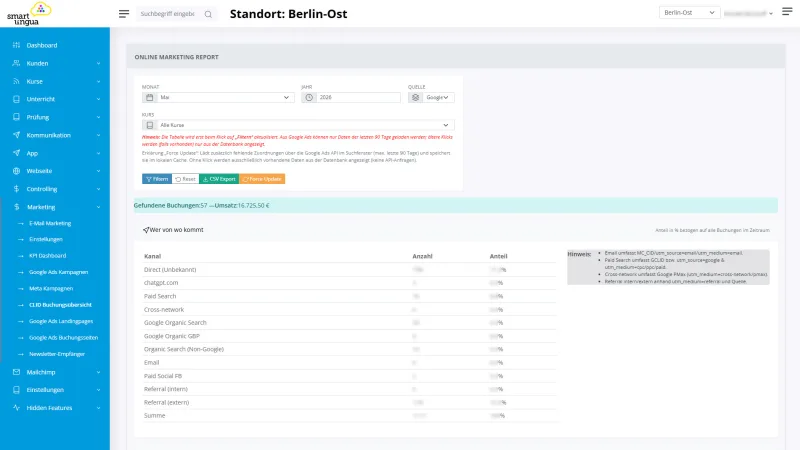
Task: Click the Kunden people icon
Action: tap(16, 63)
